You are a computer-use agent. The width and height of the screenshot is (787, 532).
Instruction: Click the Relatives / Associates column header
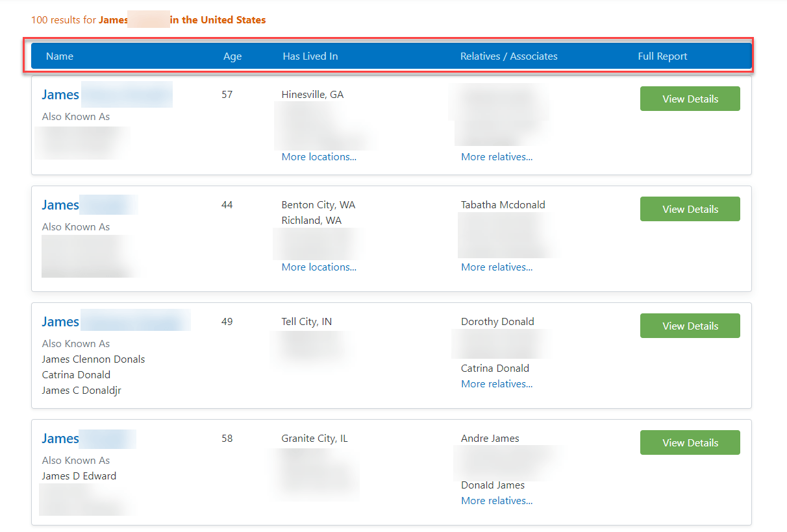pos(509,56)
